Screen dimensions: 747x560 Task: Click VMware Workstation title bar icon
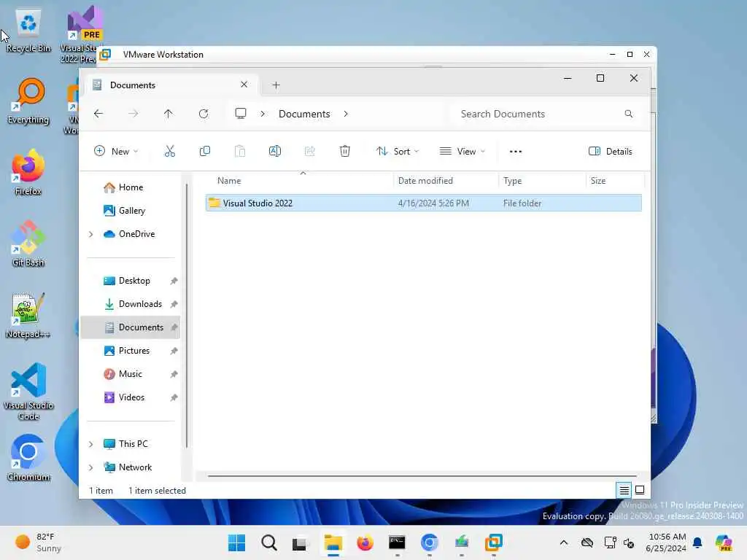coord(105,54)
